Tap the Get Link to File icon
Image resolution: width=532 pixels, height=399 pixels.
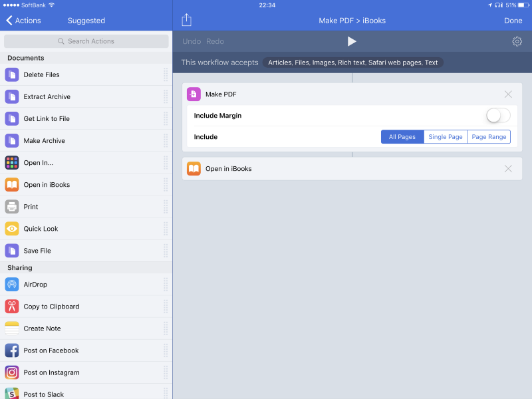click(x=12, y=119)
